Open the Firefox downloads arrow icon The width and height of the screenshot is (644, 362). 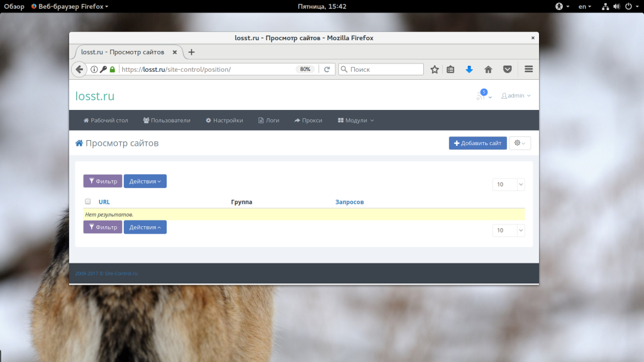click(469, 69)
